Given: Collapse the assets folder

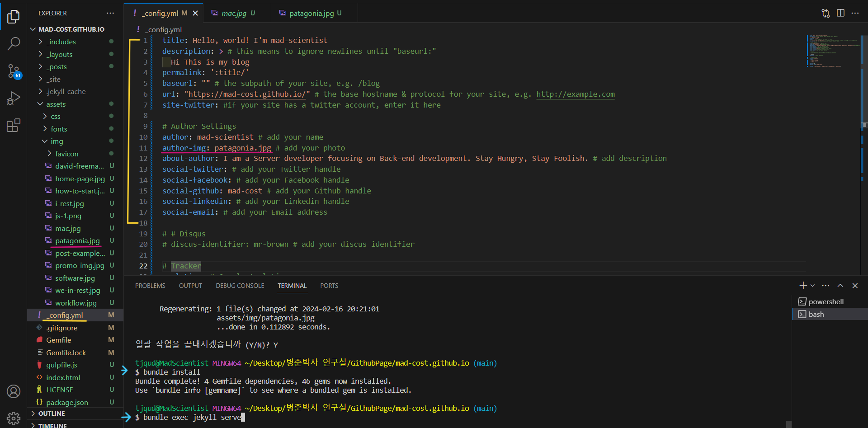Looking at the screenshot, I should [x=56, y=104].
